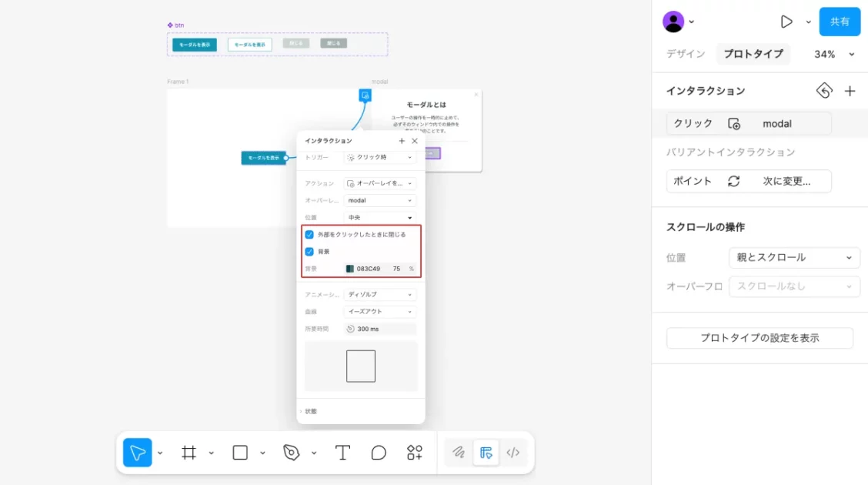Viewport: 868px width, 485px height.
Task: Open the 位置 中央 dropdown
Action: click(380, 218)
